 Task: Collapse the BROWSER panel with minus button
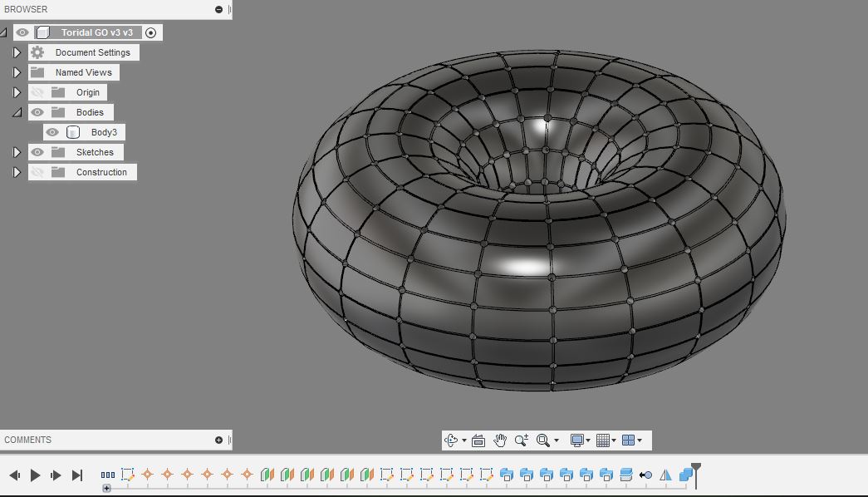point(218,9)
